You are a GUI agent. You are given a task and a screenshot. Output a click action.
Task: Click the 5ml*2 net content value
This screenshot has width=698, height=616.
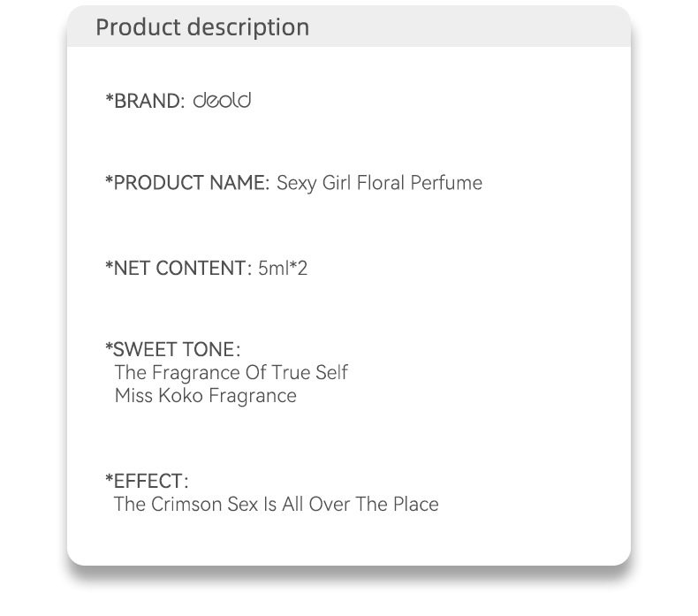(283, 267)
